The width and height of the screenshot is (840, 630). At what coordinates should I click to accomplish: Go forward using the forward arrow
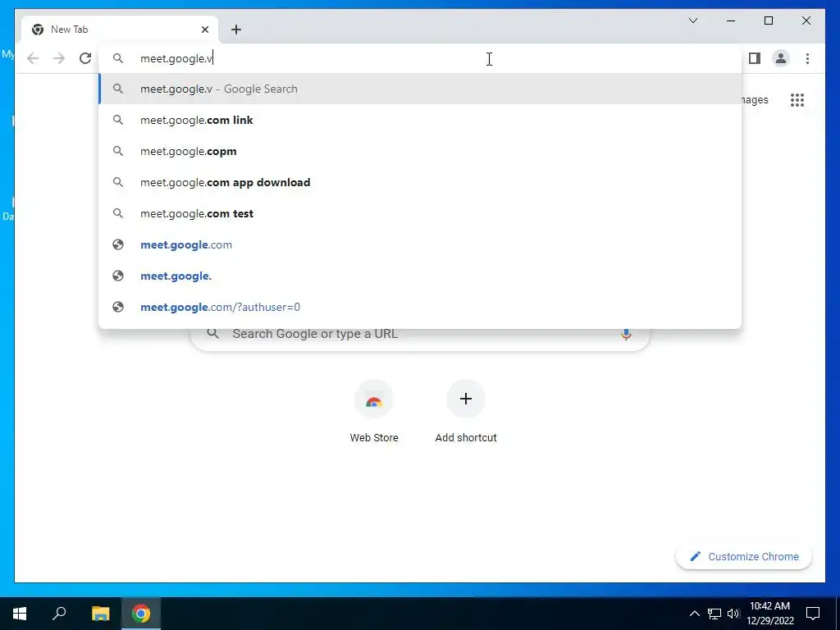pos(59,58)
